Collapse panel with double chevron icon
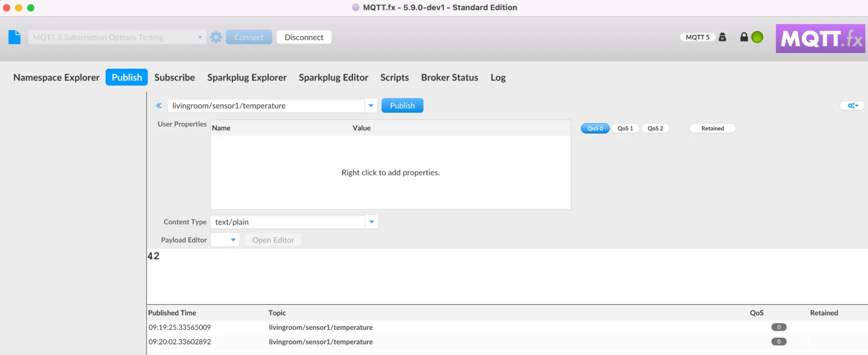Screen dimensions: 868x355 point(159,106)
